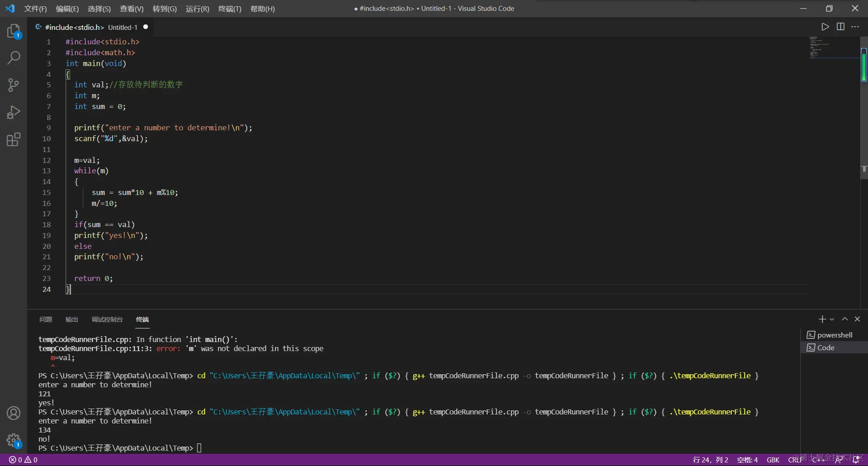Open the 文件(F) menu
Screen dimensions: 868x466
click(x=35, y=9)
